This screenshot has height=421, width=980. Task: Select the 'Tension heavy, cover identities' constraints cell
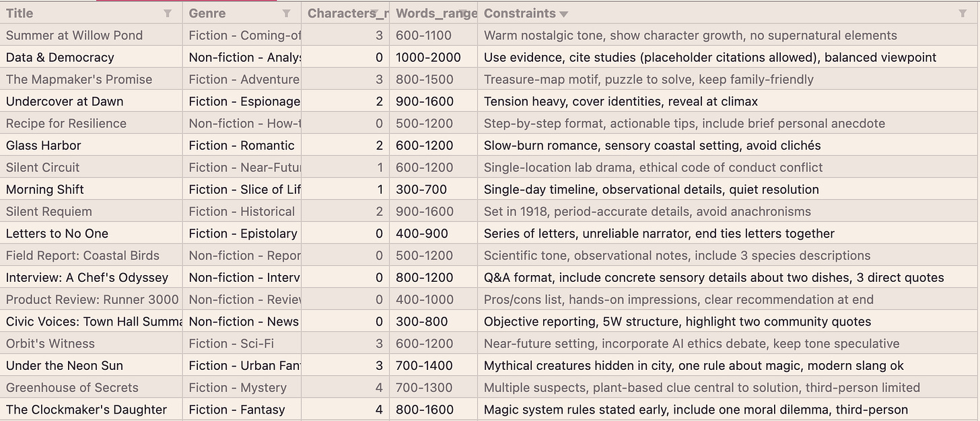pos(729,102)
